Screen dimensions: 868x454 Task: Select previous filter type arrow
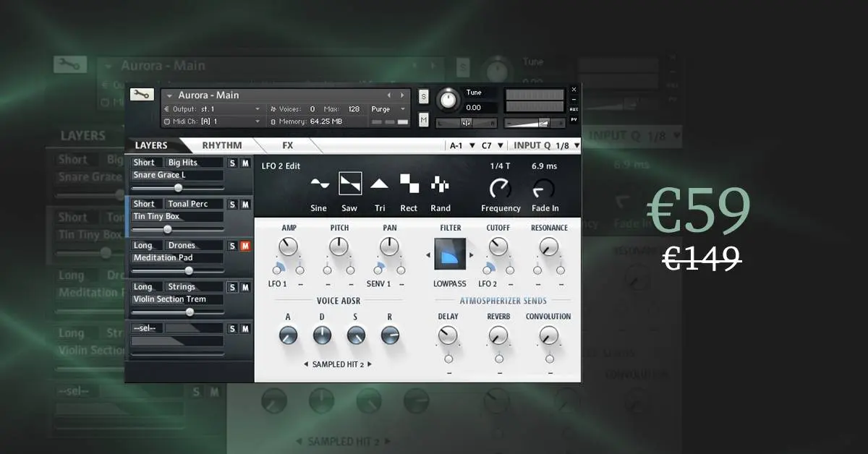[x=429, y=255]
